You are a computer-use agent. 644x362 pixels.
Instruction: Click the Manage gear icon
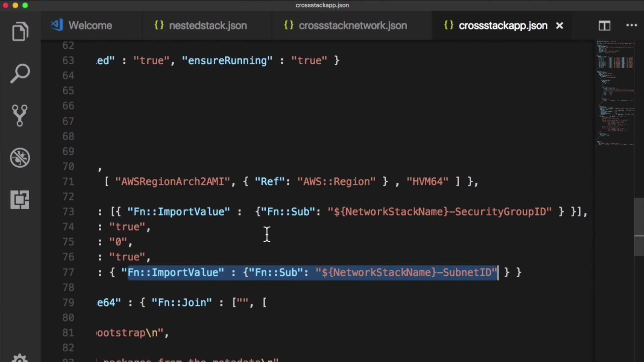pyautogui.click(x=20, y=358)
